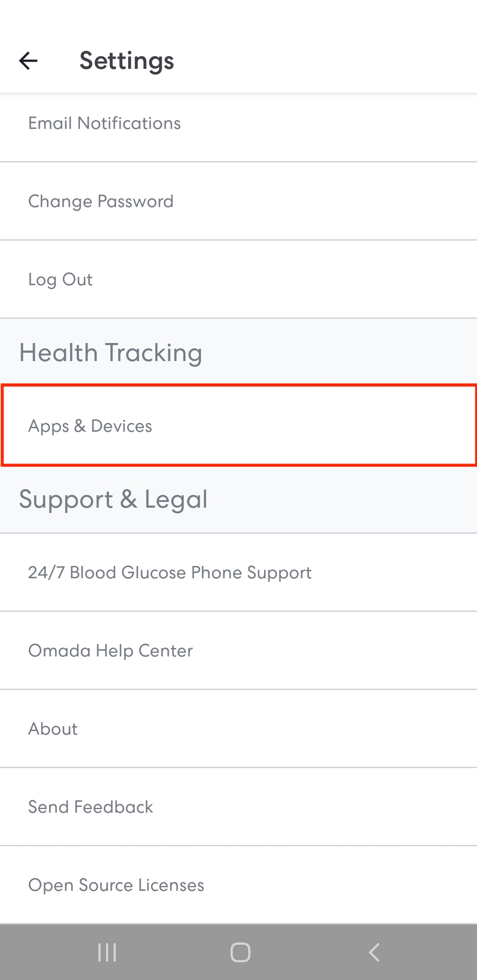Tap the back arrow beside Settings
The width and height of the screenshot is (477, 980).
pyautogui.click(x=28, y=61)
